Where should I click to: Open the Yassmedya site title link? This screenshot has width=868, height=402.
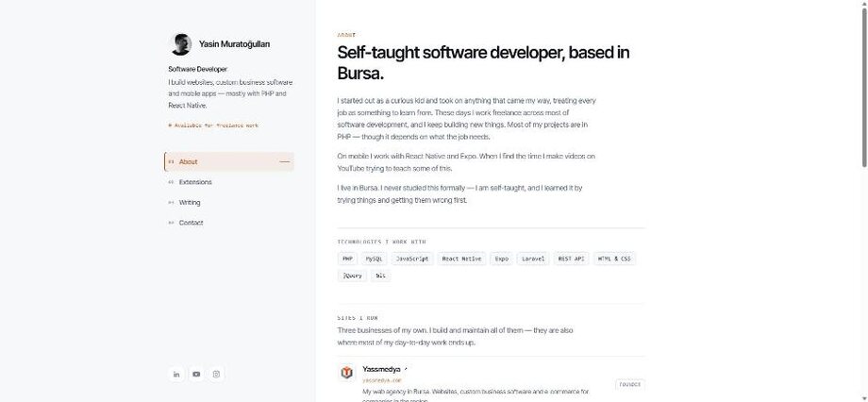381,369
